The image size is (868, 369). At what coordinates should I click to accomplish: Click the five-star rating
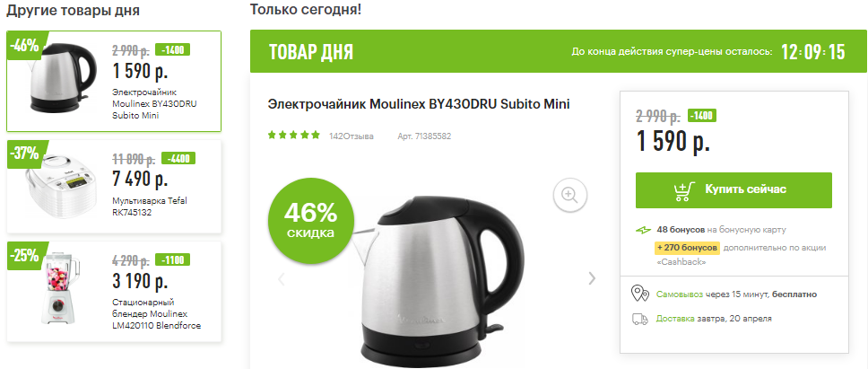pyautogui.click(x=294, y=136)
